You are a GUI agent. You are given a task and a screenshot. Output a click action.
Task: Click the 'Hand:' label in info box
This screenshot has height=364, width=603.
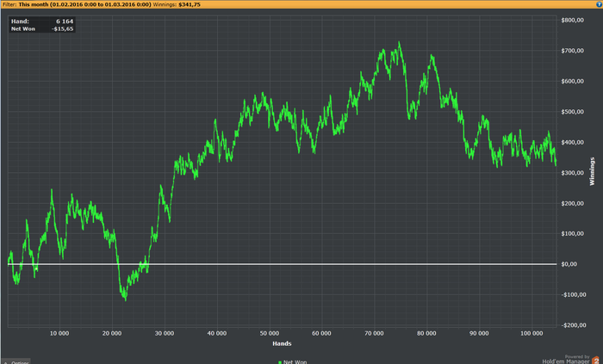[x=20, y=22]
